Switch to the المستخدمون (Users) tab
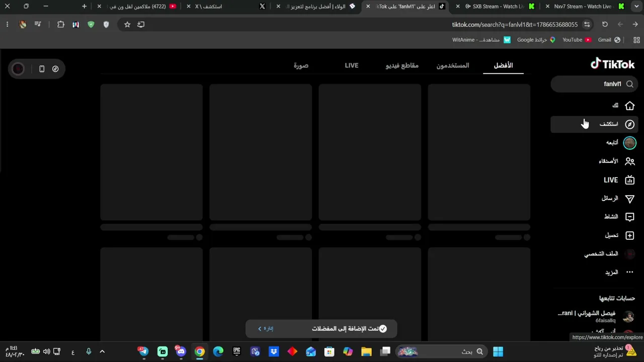 [x=453, y=65]
